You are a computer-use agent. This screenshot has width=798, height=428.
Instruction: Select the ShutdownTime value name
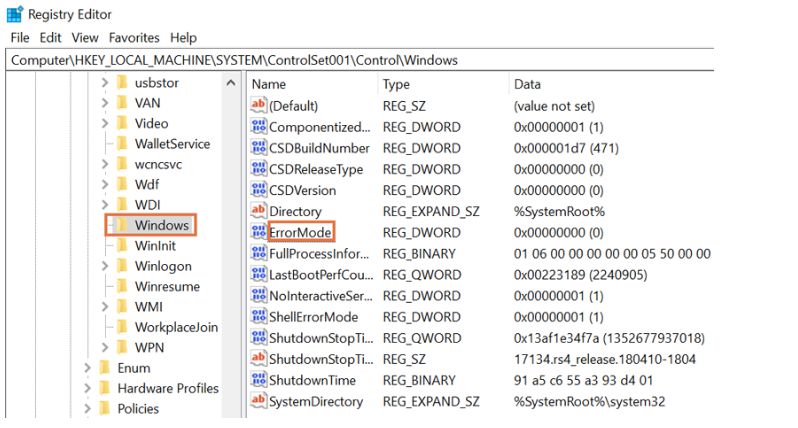pyautogui.click(x=312, y=380)
